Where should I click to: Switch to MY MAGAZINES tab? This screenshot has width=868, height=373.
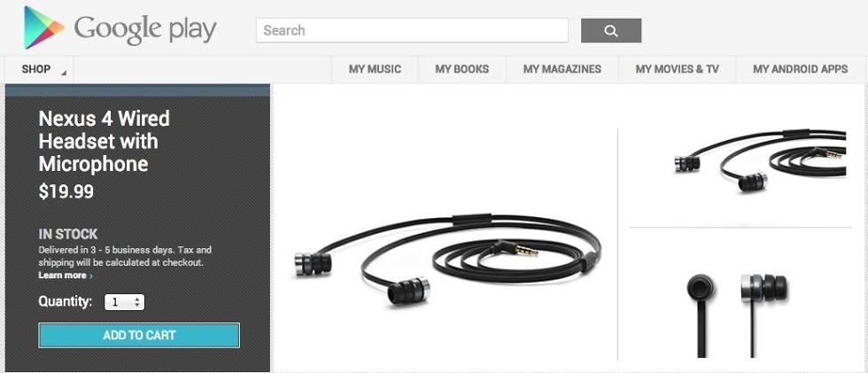(562, 69)
